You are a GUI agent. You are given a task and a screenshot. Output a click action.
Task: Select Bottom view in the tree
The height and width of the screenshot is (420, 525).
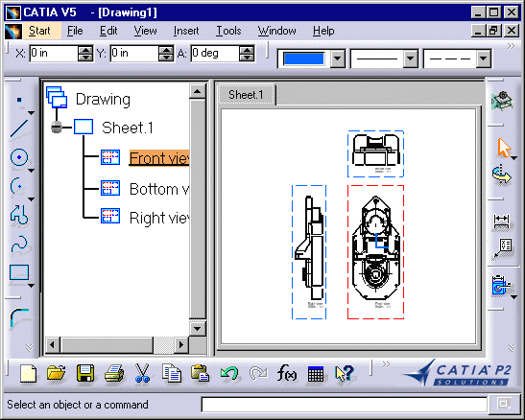(x=159, y=189)
